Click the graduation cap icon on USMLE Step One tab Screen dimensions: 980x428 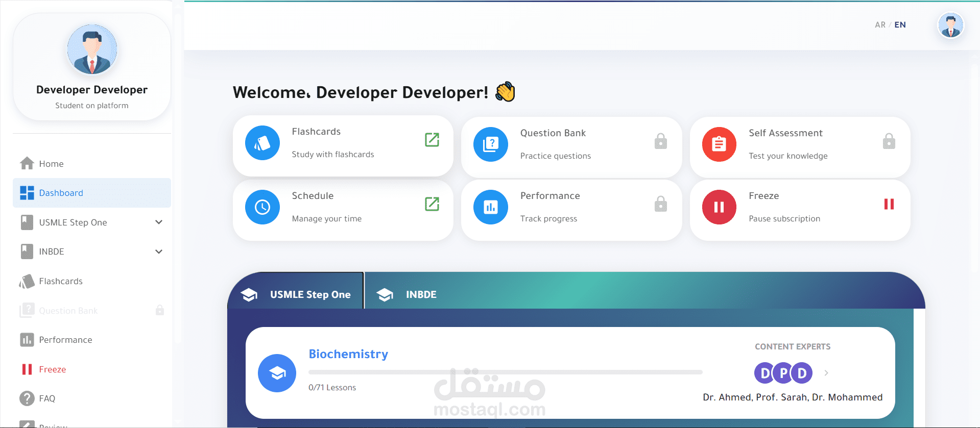coord(249,295)
